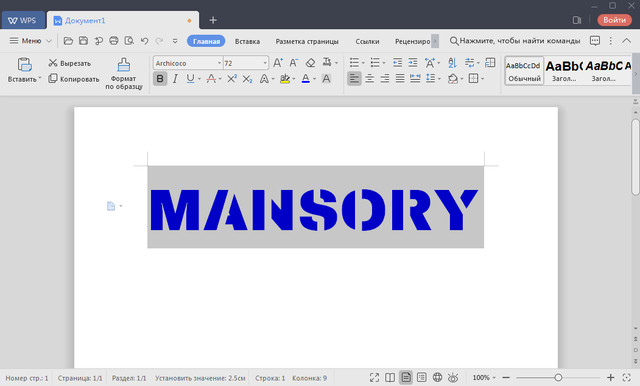Align text right
Screen dimensions: 640x386
(385, 78)
